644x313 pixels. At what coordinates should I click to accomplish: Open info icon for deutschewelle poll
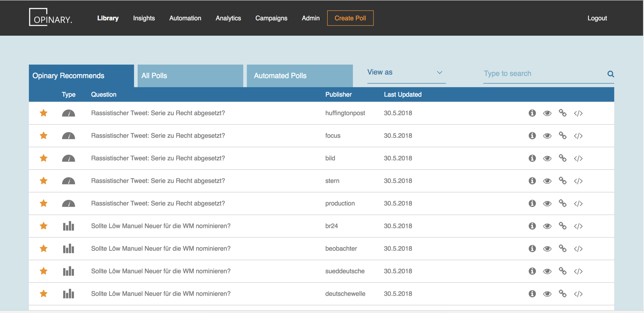pos(532,294)
